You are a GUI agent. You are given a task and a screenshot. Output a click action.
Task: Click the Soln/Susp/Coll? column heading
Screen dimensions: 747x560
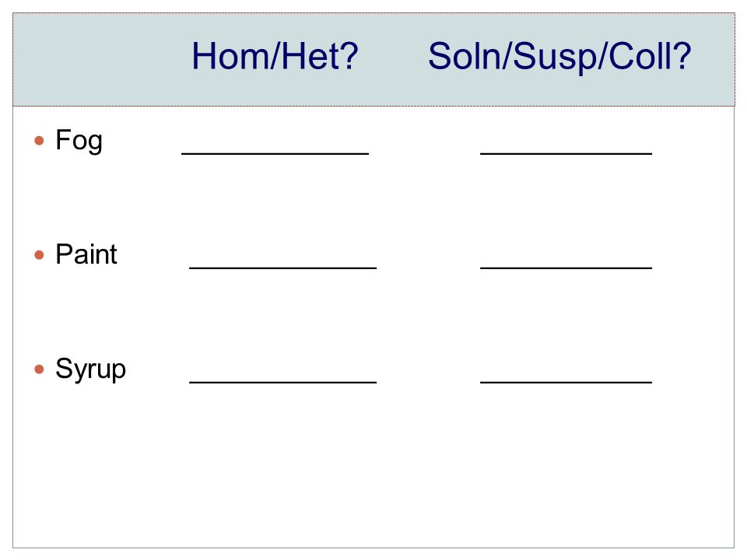(x=559, y=56)
